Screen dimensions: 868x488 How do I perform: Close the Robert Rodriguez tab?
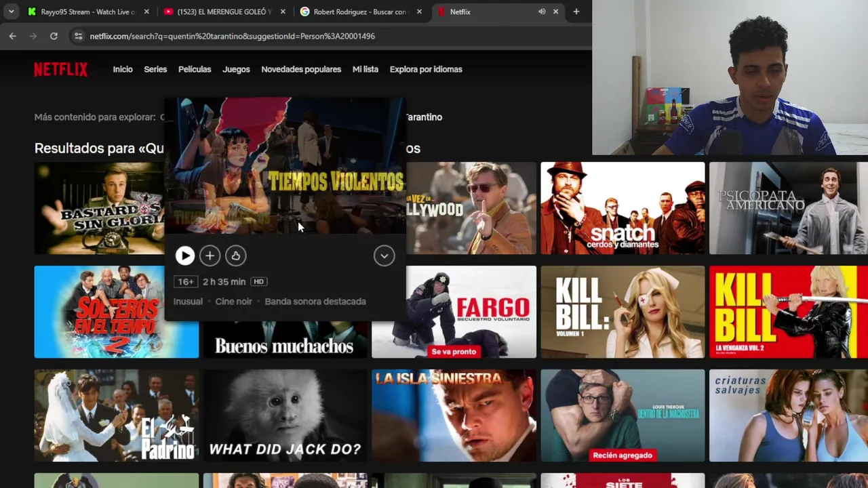coord(419,12)
